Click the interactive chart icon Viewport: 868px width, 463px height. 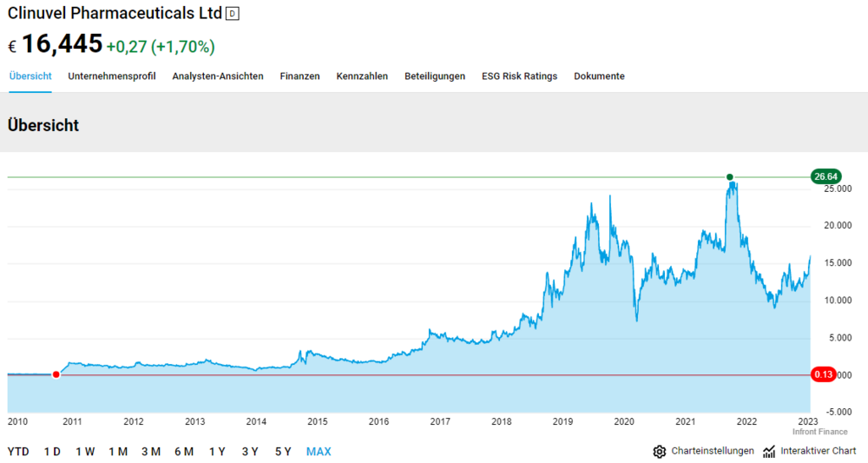click(x=769, y=452)
